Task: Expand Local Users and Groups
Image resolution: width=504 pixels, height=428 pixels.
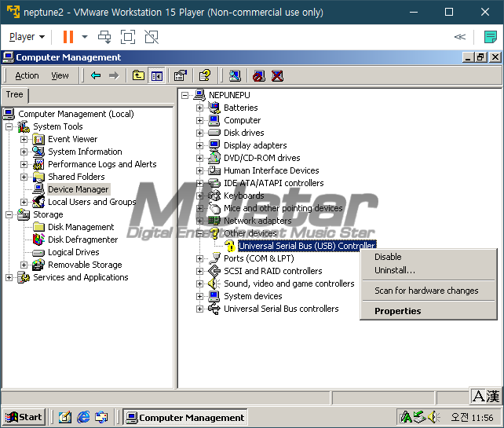Action: 24,202
